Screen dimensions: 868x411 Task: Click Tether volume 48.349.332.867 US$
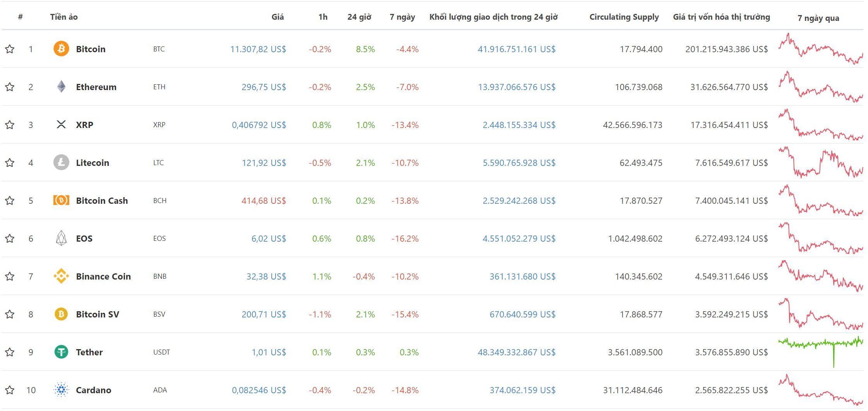tap(516, 352)
